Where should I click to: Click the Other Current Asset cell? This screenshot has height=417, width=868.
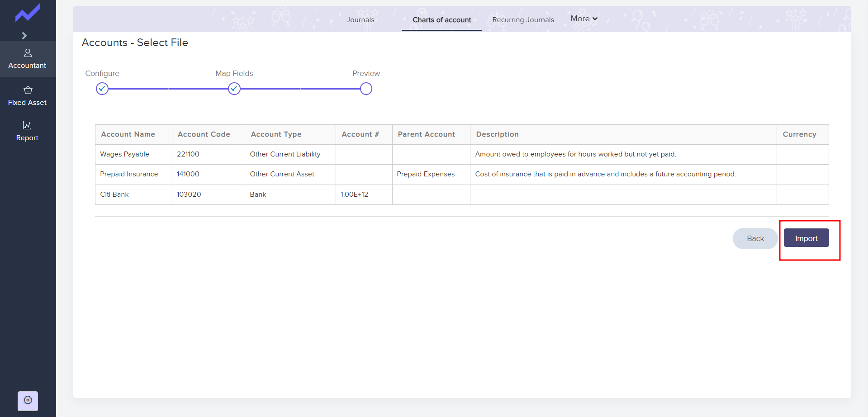290,174
